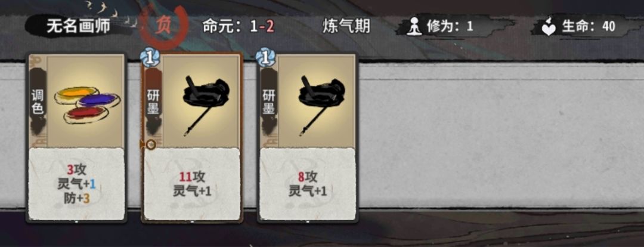Viewport: 644px width, 247px height.
Task: Click the 11攻 灵气+1 description box
Action: [x=192, y=184]
